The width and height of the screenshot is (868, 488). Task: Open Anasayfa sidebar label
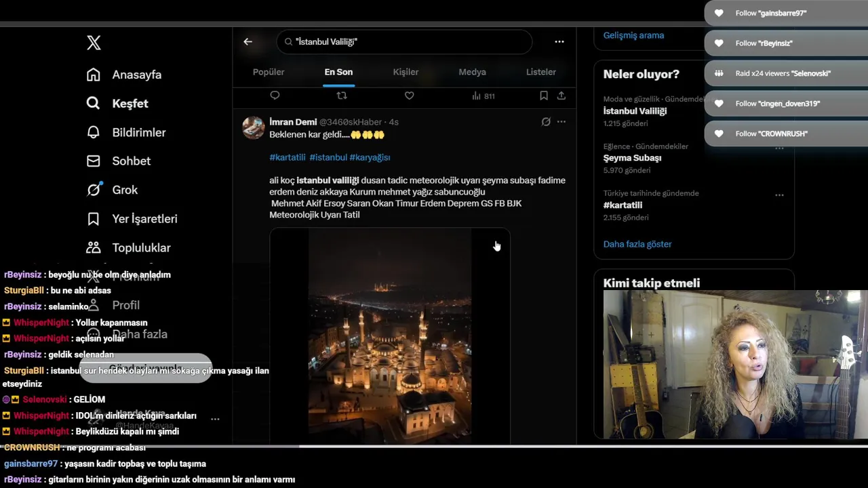137,75
